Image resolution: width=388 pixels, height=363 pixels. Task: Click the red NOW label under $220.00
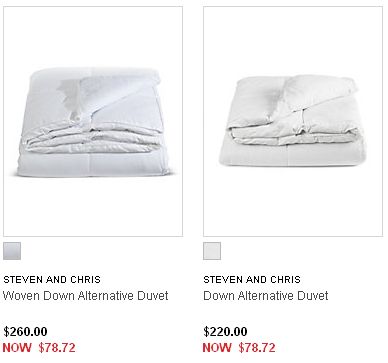(217, 348)
